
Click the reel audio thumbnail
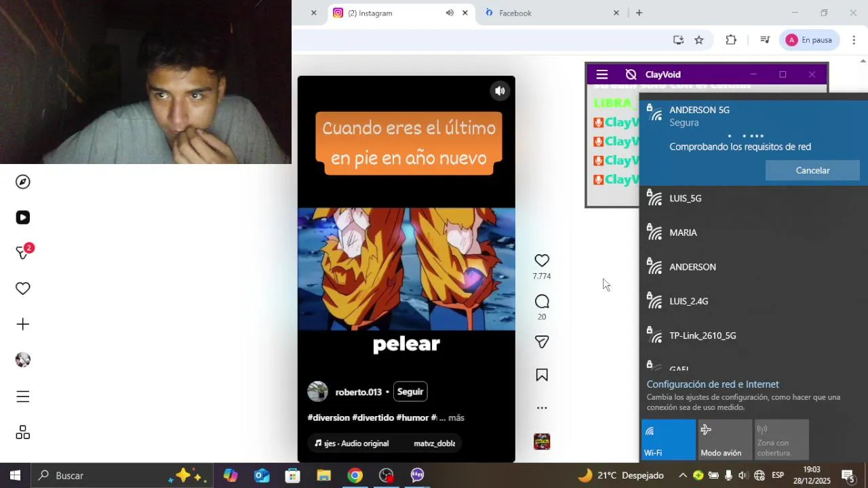pyautogui.click(x=542, y=442)
